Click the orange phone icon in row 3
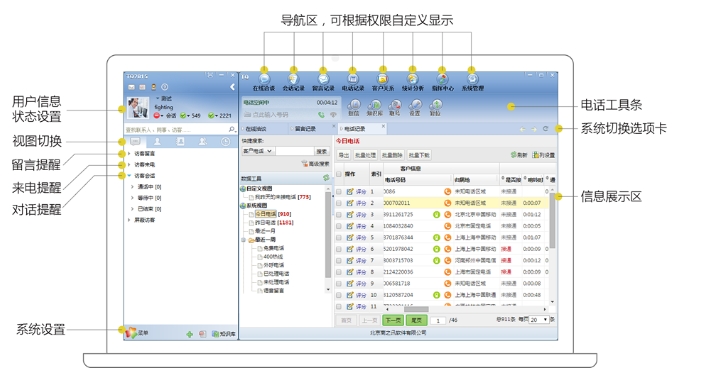The width and height of the screenshot is (711, 370). click(x=447, y=214)
